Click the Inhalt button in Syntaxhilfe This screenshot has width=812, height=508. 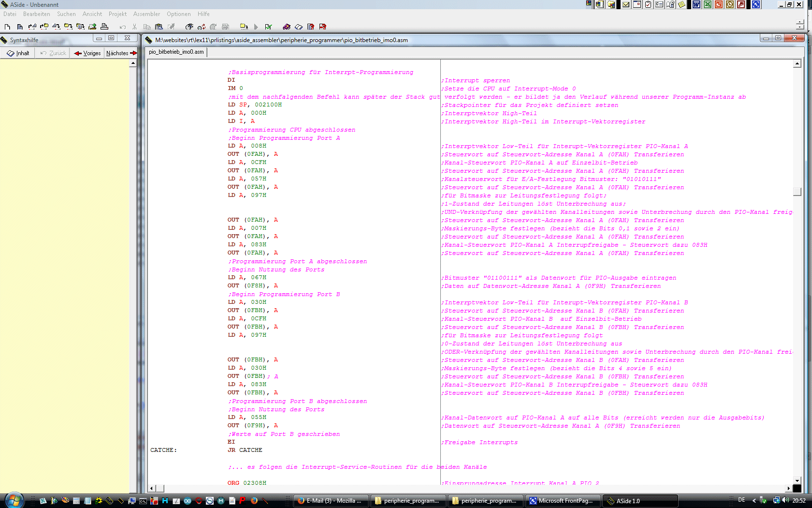pyautogui.click(x=18, y=53)
